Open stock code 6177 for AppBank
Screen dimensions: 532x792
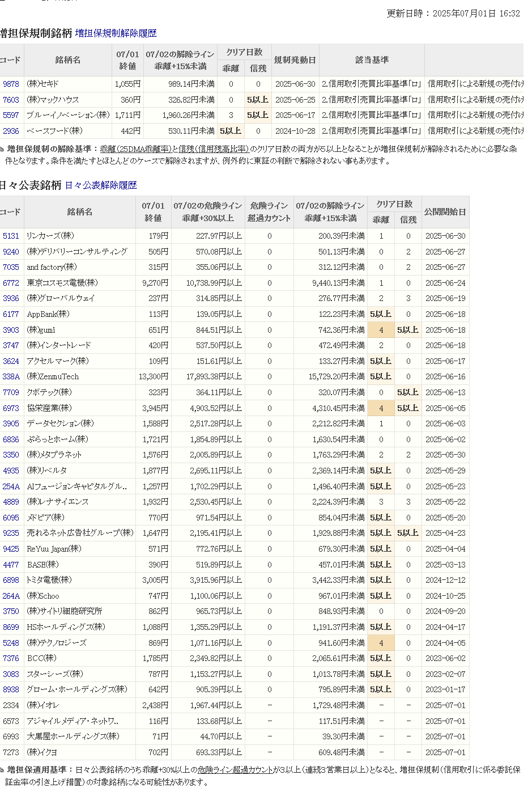[x=11, y=314]
